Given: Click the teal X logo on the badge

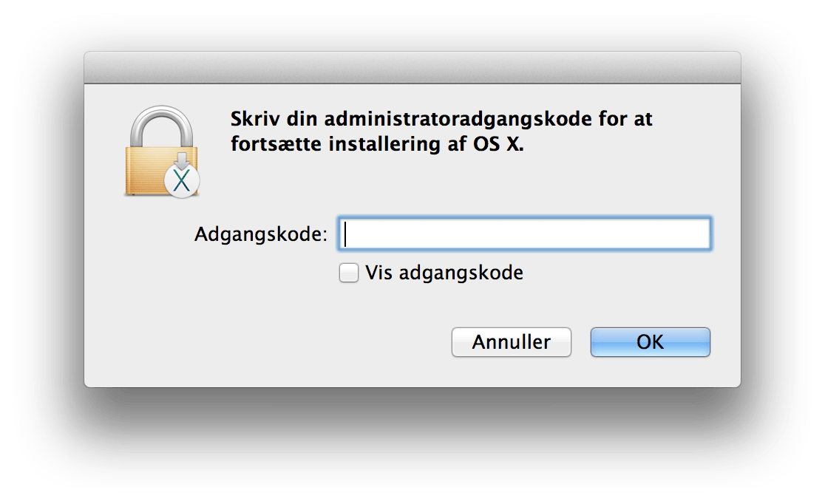Looking at the screenshot, I should 182,182.
